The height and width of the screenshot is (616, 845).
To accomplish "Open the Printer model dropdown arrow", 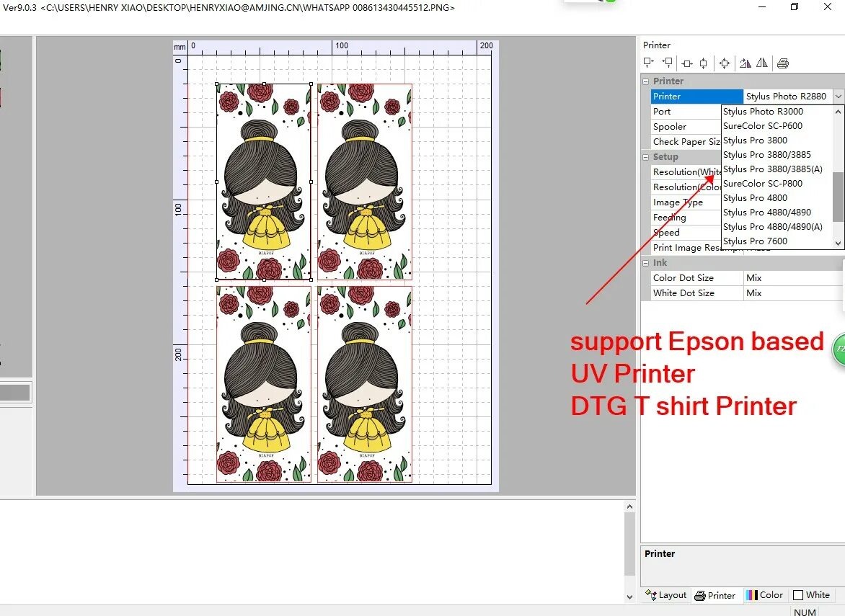I will tap(839, 97).
